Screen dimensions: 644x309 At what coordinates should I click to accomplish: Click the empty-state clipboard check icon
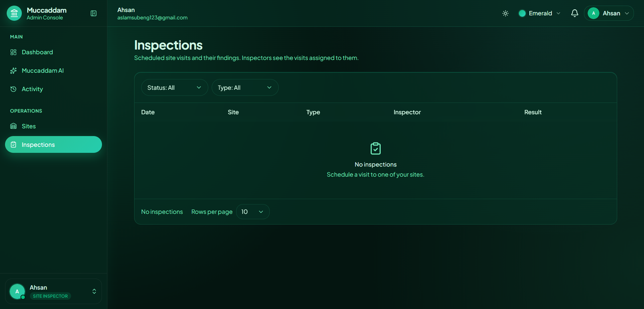(376, 148)
